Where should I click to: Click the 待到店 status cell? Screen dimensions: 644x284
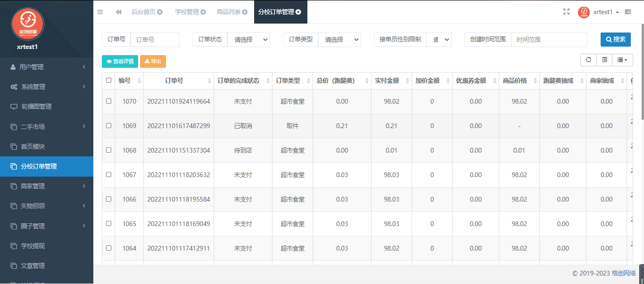click(x=243, y=150)
